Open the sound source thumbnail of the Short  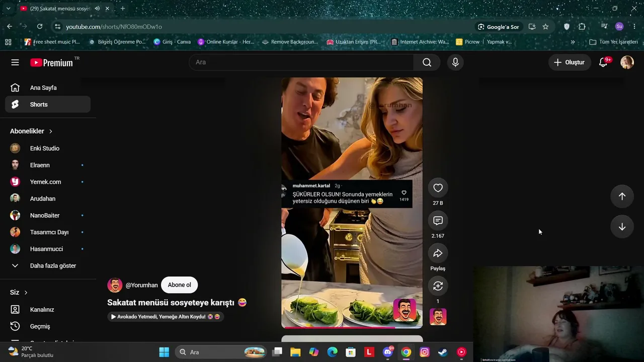pyautogui.click(x=438, y=317)
